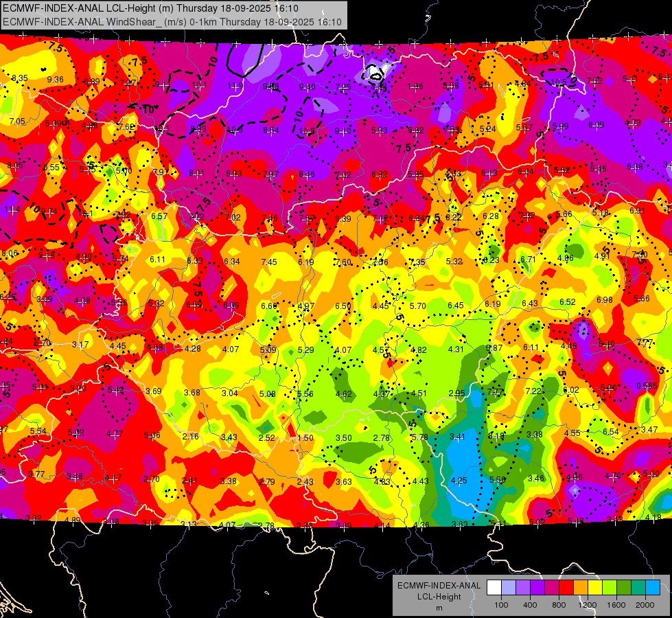672x618 pixels.
Task: Click the 2000 legend scale label
Action: 645,605
